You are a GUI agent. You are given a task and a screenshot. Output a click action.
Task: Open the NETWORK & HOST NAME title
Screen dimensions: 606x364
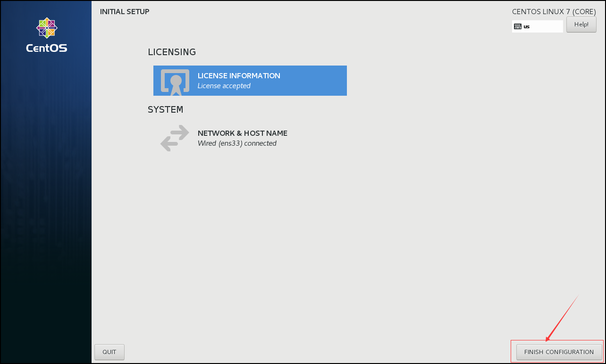coord(243,133)
